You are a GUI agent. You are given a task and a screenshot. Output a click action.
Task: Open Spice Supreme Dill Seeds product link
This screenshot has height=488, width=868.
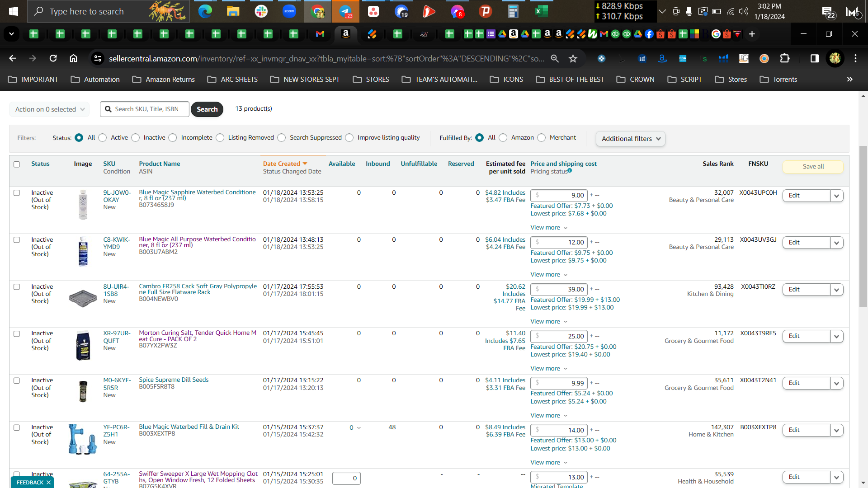pos(174,380)
